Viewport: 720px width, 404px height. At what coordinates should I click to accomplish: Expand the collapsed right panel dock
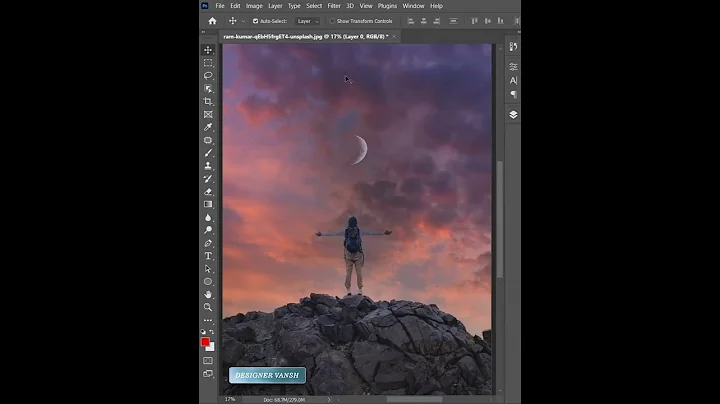click(x=518, y=32)
